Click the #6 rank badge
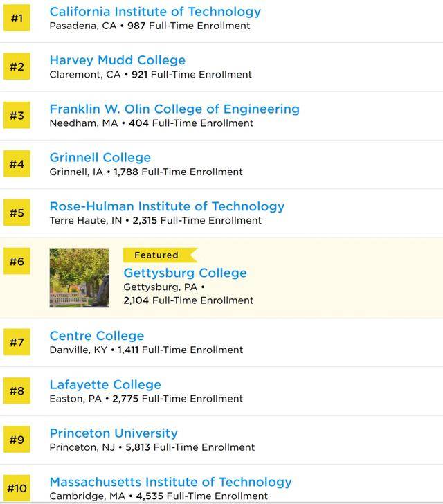 (17, 261)
